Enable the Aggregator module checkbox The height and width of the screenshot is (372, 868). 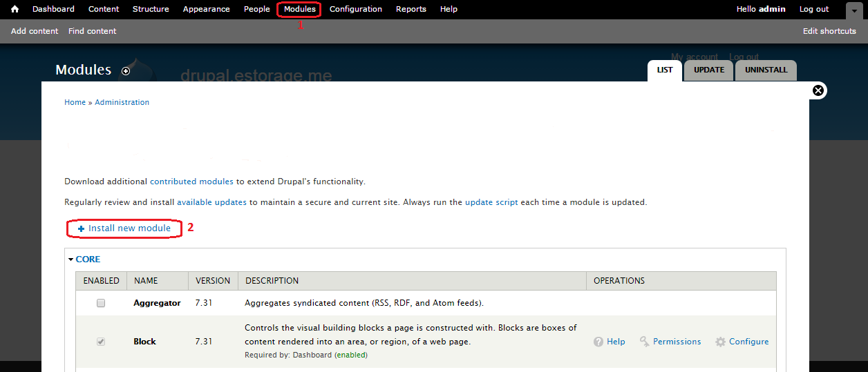pos(101,303)
